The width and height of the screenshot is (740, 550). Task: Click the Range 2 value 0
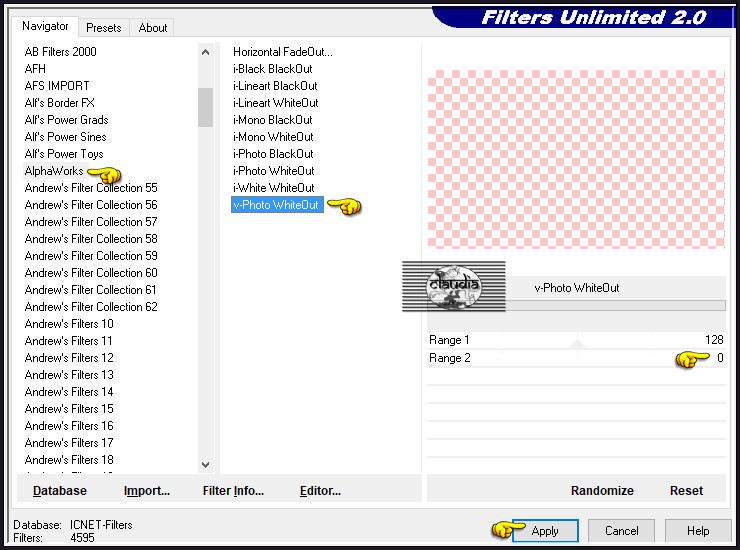[720, 358]
